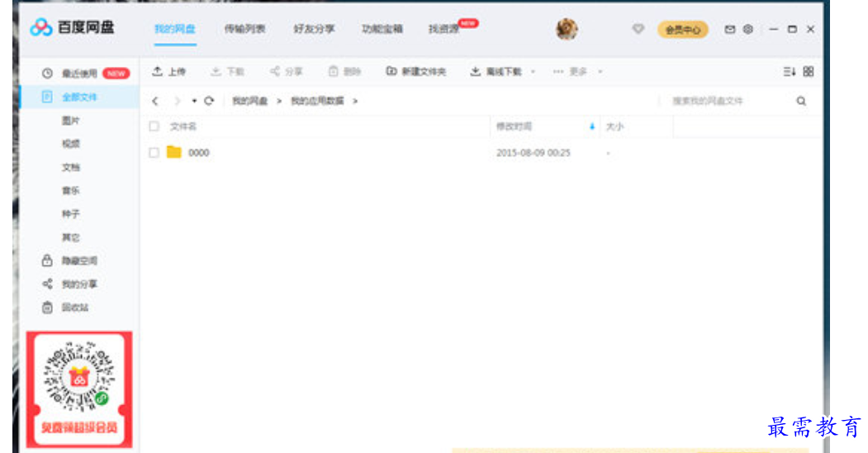Select 种子 category in sidebar

click(71, 214)
